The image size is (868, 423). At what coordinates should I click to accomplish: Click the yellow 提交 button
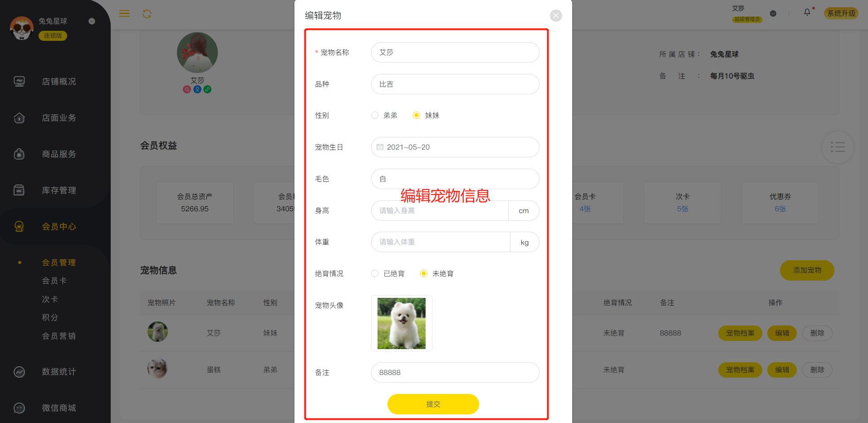tap(433, 404)
